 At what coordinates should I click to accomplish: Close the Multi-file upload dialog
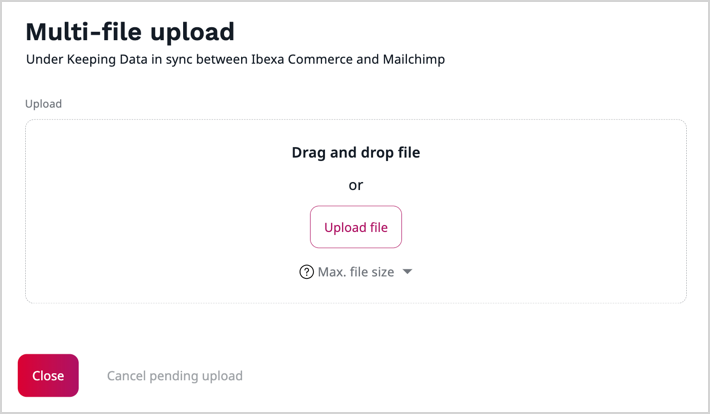[x=48, y=376]
